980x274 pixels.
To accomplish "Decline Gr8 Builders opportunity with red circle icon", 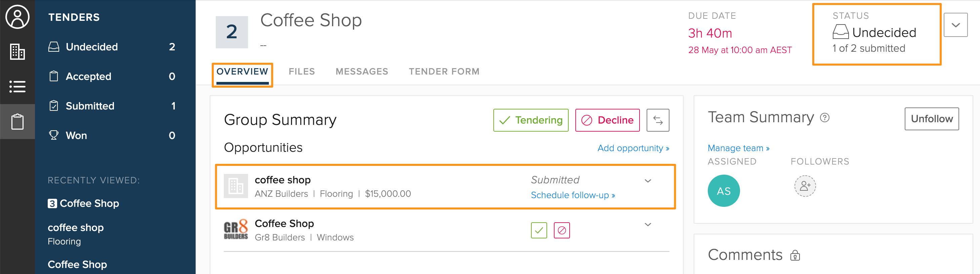I will [x=562, y=230].
